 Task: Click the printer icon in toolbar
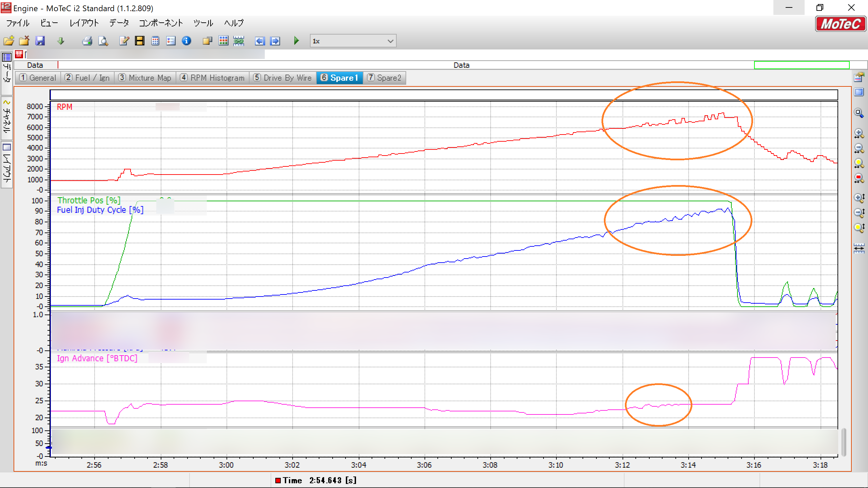pos(87,41)
